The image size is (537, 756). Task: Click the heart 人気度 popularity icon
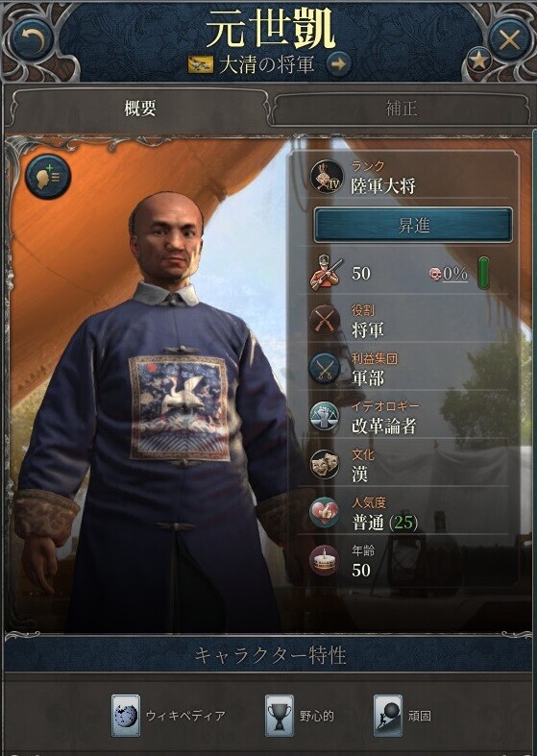pos(326,513)
